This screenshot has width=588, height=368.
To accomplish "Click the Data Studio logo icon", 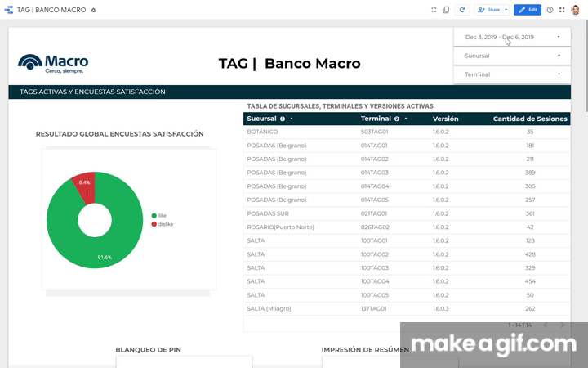I will click(8, 10).
